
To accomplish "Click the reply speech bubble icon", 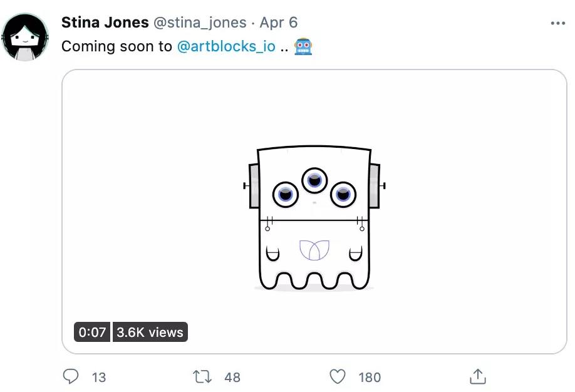I will click(72, 376).
